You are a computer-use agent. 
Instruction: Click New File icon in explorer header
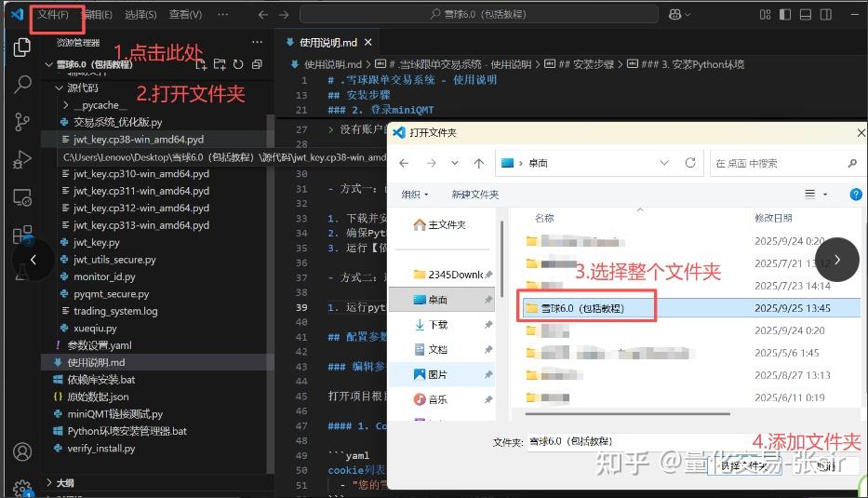pyautogui.click(x=202, y=64)
